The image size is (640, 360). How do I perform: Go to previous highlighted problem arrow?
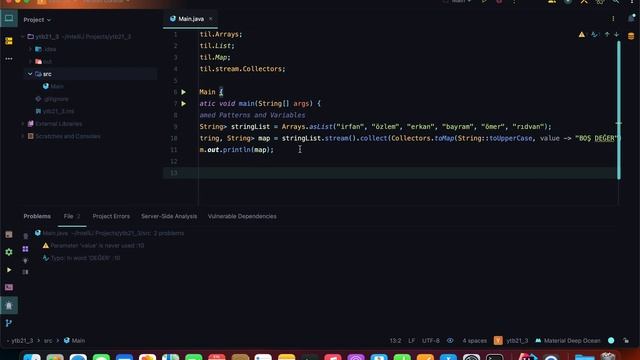click(607, 35)
